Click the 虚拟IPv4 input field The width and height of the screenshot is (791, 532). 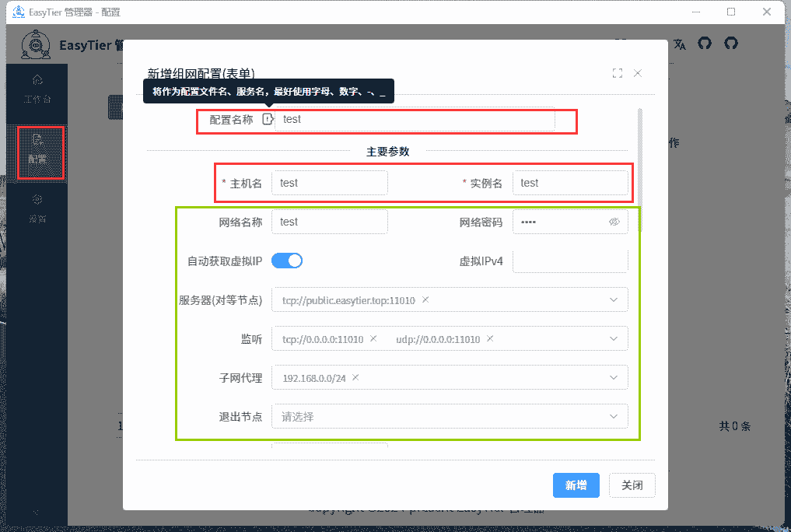(x=570, y=261)
